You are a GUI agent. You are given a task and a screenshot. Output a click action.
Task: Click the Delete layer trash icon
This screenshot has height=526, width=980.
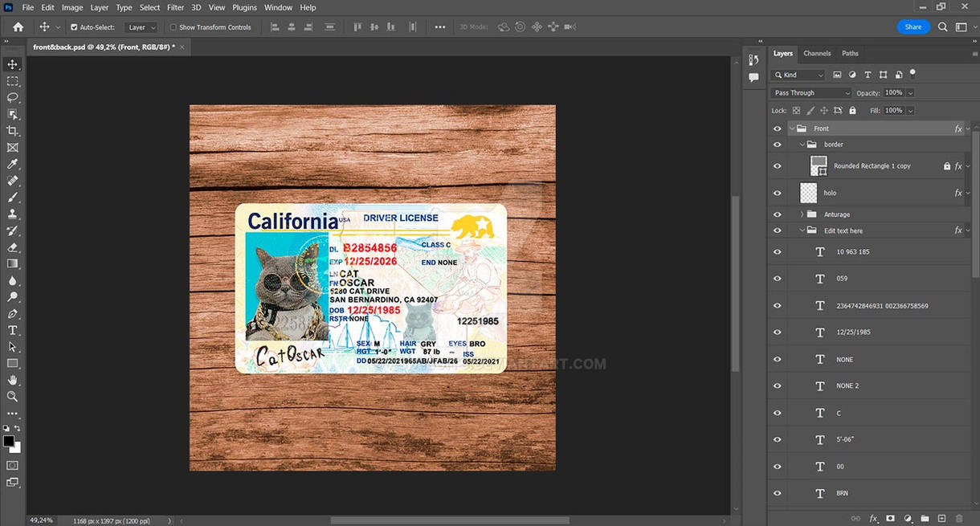pos(959,519)
